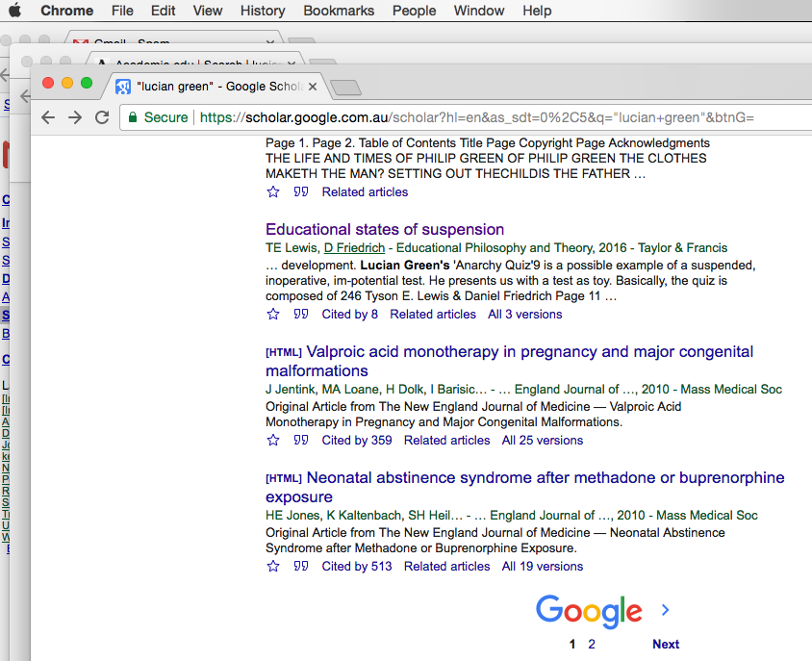Open the View menu
Screen dimensions: 812x661
pos(208,11)
